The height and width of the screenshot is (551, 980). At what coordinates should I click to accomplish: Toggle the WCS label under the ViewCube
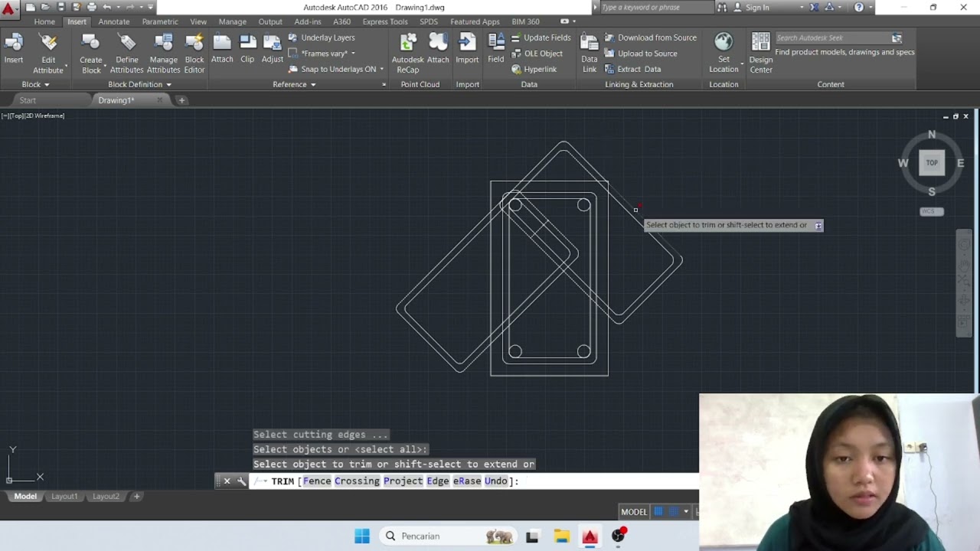(x=932, y=211)
